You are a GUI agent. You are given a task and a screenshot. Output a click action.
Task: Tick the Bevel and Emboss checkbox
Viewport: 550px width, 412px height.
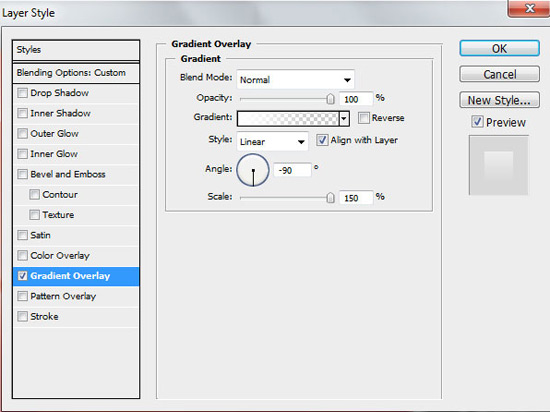pyautogui.click(x=22, y=174)
